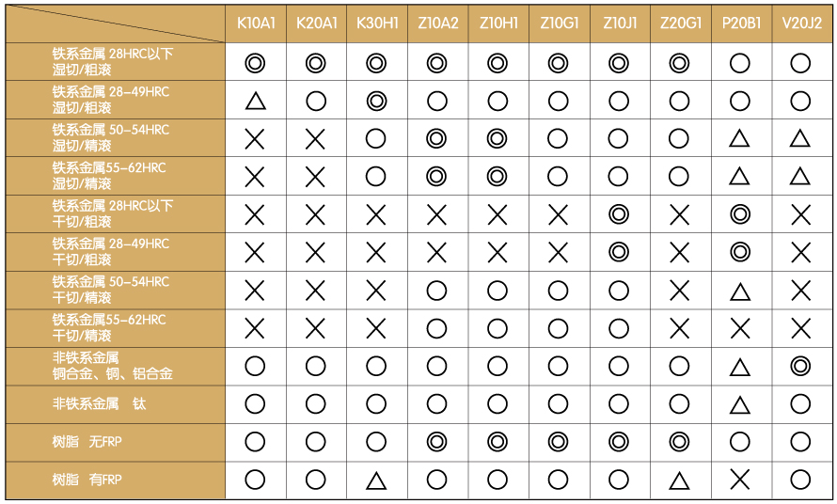Click the triangle in the Z20G1 column
The image size is (837, 504).
(x=679, y=481)
